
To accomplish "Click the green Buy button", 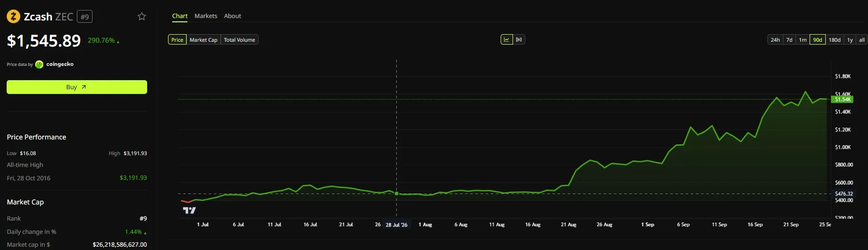I will (77, 87).
